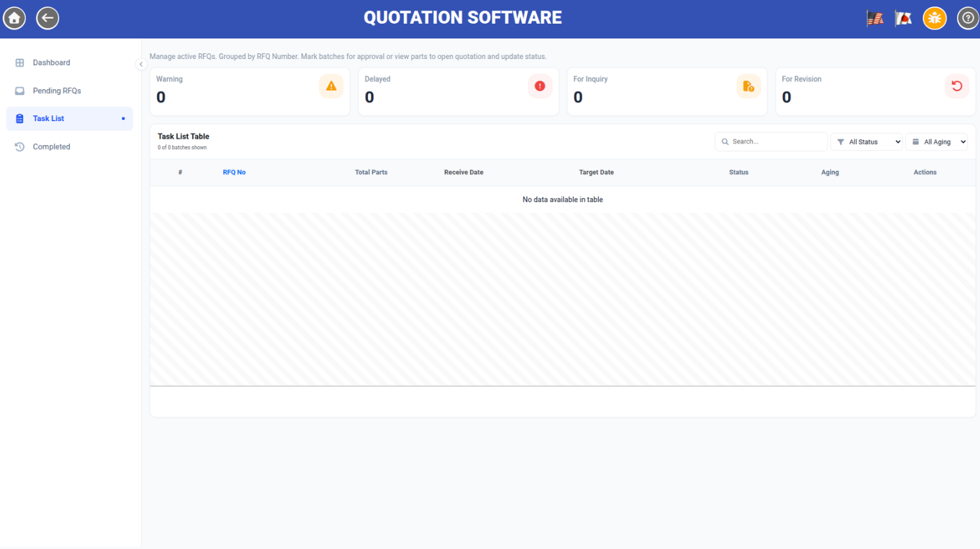The width and height of the screenshot is (980, 549).
Task: Go back using the arrow icon
Action: [x=47, y=18]
